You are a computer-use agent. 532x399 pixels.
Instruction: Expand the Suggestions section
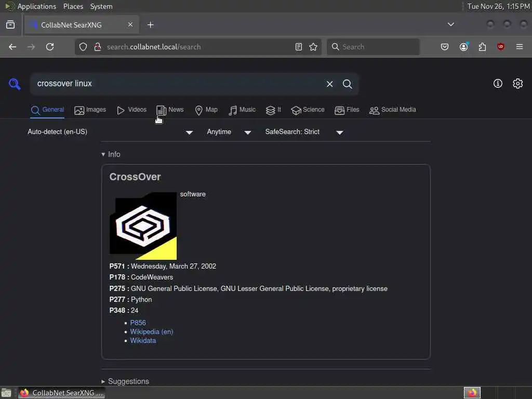pyautogui.click(x=125, y=381)
